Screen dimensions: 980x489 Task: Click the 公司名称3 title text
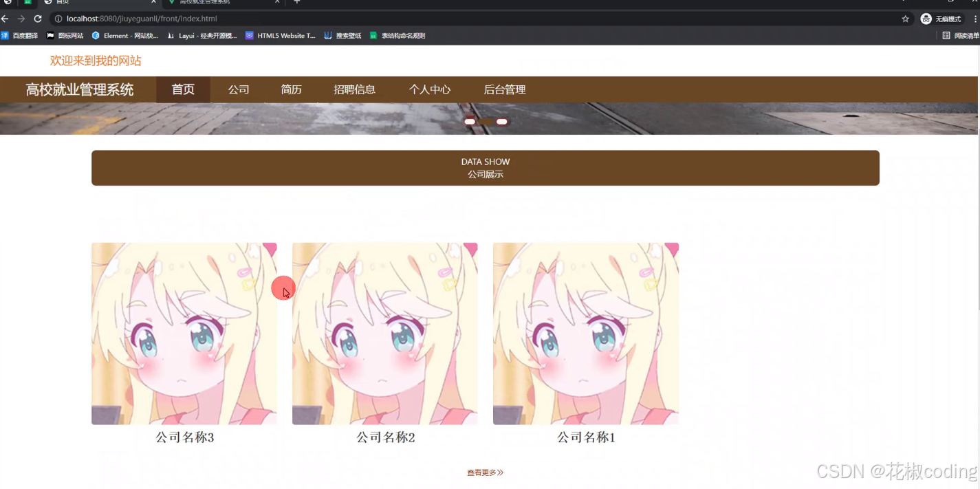point(185,437)
